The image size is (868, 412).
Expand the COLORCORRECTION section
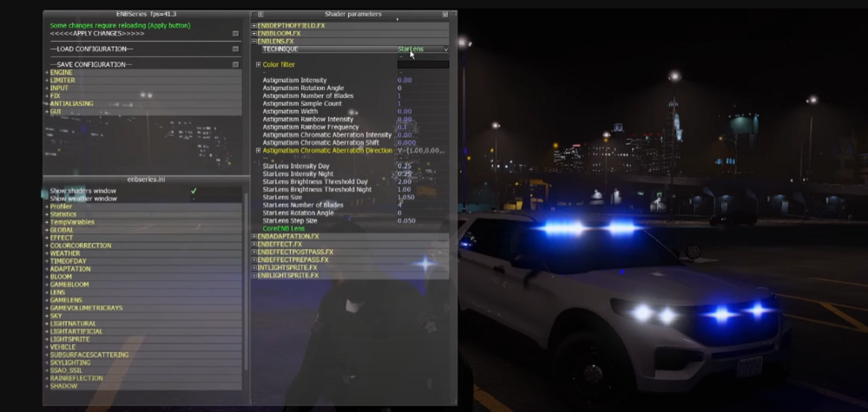(47, 245)
